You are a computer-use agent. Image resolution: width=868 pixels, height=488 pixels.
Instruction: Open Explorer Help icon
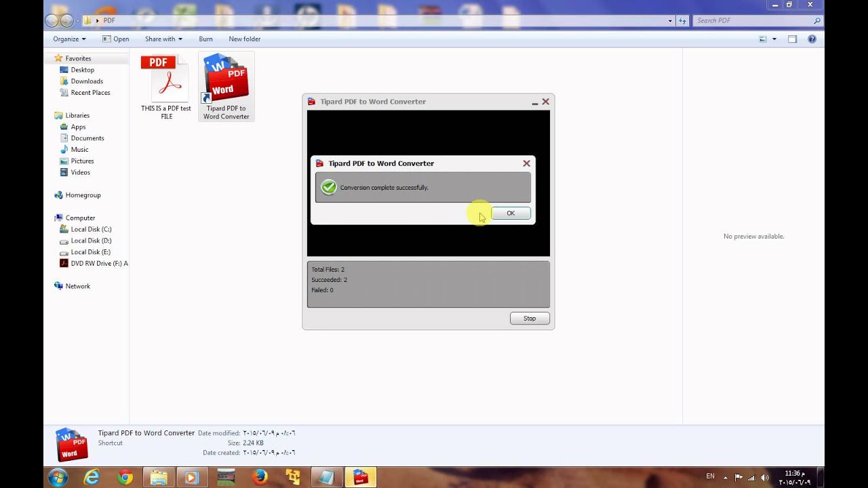[812, 39]
